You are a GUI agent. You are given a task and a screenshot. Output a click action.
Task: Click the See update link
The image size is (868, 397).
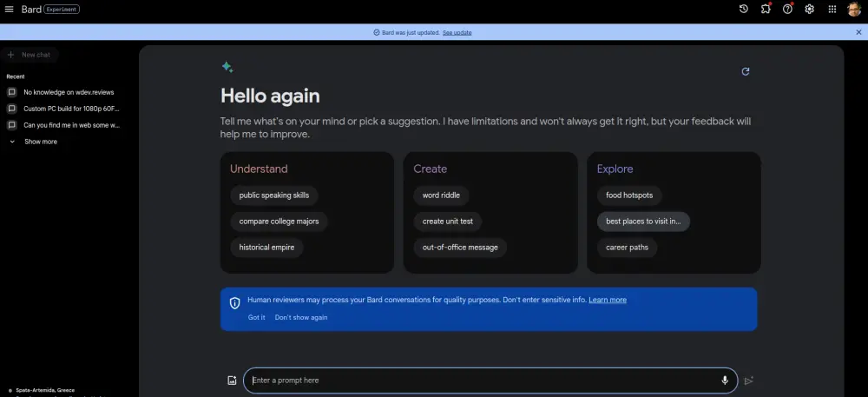pos(457,33)
